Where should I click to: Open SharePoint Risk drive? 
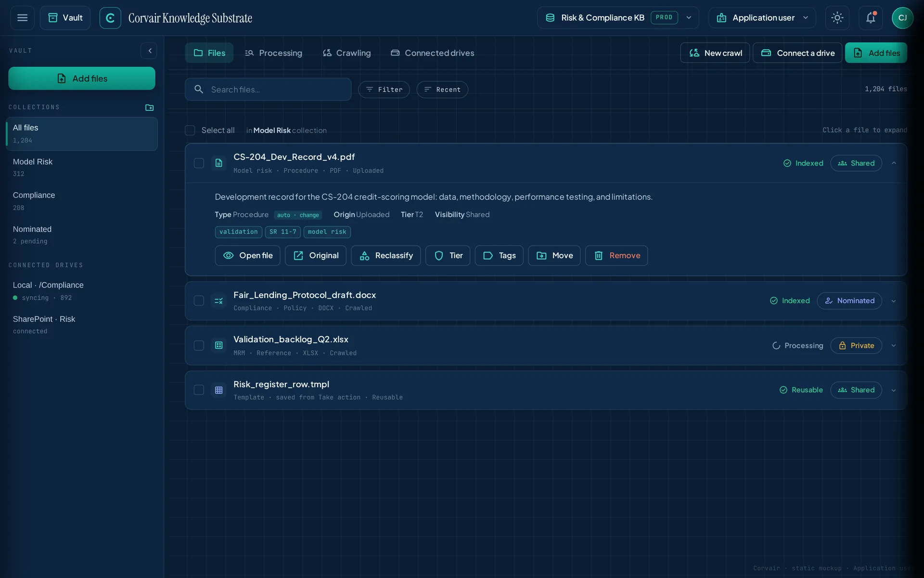click(82, 325)
